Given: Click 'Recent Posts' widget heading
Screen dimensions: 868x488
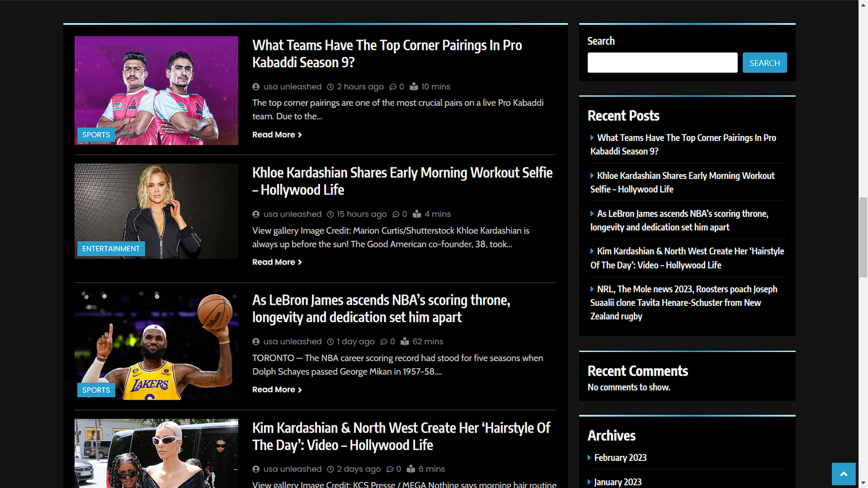Looking at the screenshot, I should click(623, 115).
